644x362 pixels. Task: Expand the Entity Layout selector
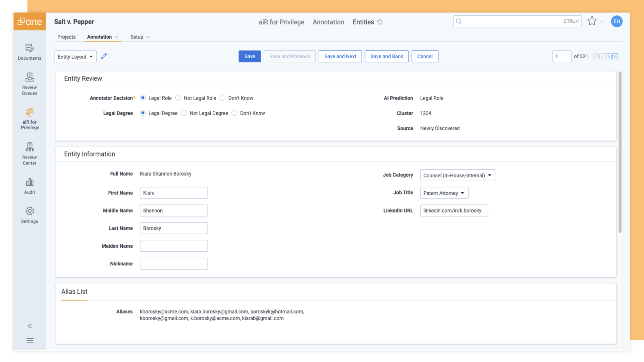[75, 56]
